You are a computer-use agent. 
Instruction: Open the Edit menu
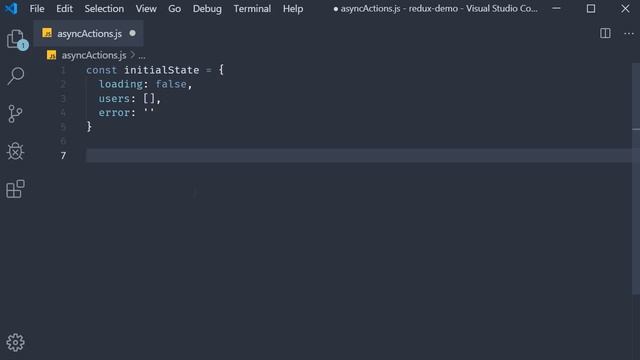coord(64,9)
